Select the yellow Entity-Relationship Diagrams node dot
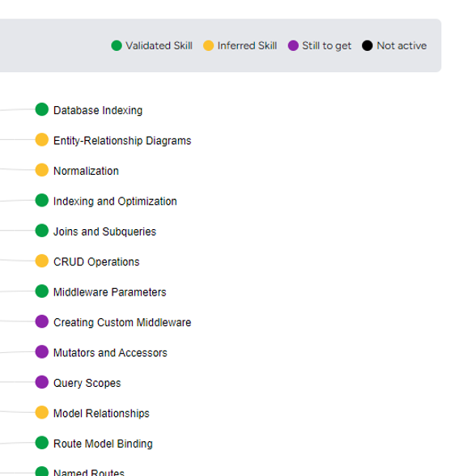The height and width of the screenshot is (476, 463). coord(42,140)
